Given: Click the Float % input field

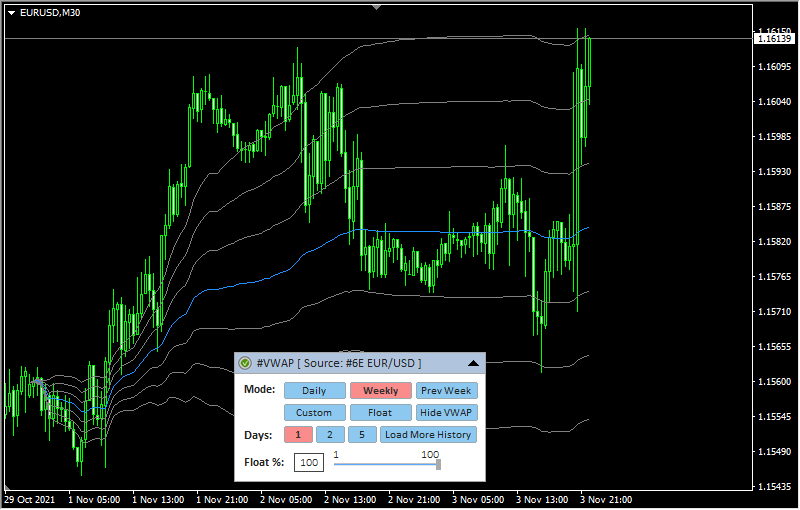Looking at the screenshot, I should pos(309,463).
